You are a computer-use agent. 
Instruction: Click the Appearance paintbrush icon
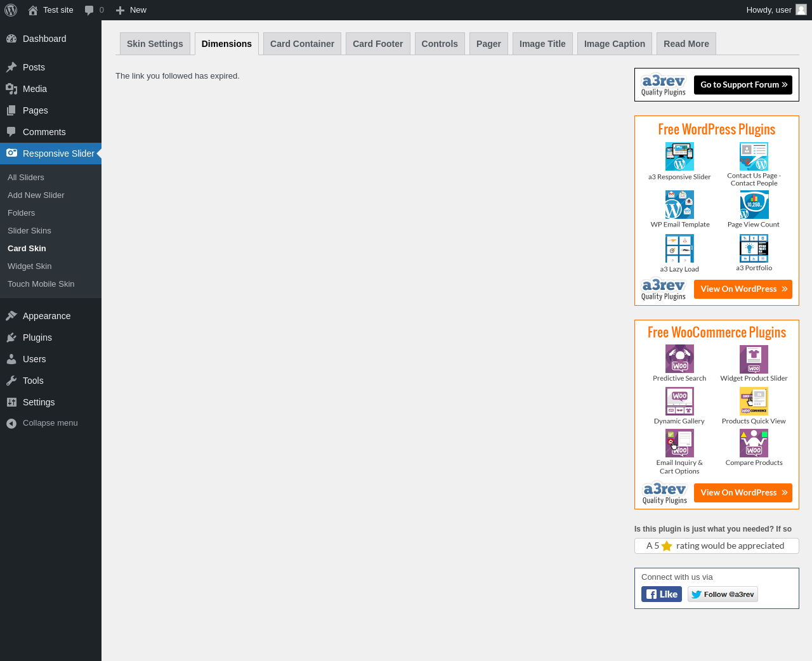pyautogui.click(x=11, y=316)
